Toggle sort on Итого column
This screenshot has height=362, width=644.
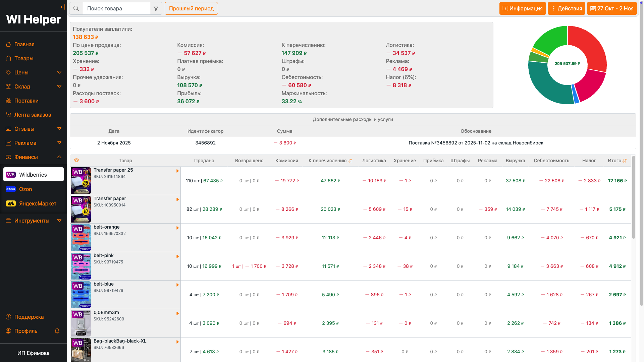[625, 161]
